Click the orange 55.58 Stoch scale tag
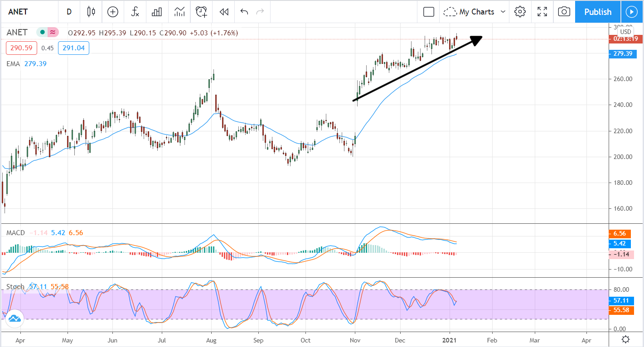The image size is (644, 347). coord(621,310)
